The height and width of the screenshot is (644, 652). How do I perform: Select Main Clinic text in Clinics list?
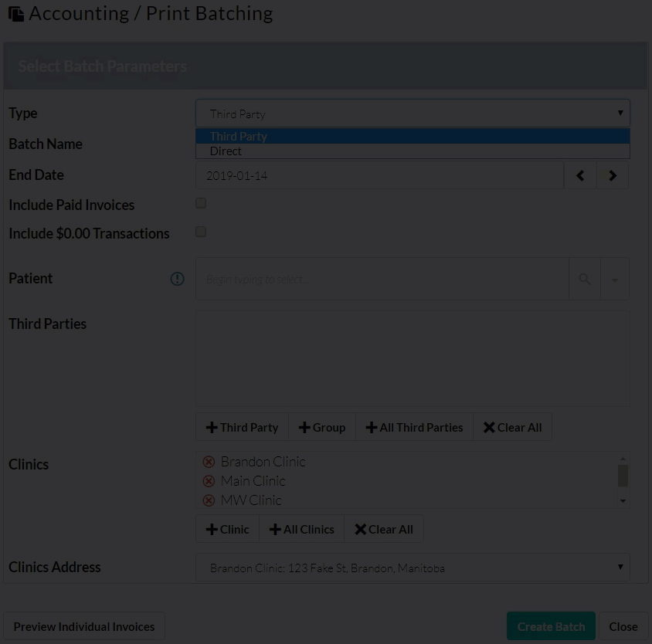[x=253, y=481]
